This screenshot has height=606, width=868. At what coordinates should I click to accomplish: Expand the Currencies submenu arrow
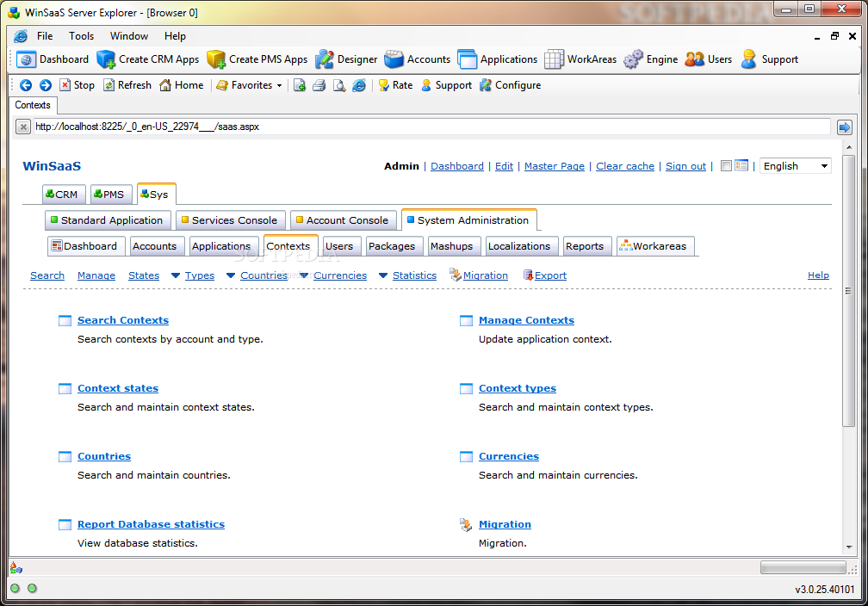[x=304, y=275]
